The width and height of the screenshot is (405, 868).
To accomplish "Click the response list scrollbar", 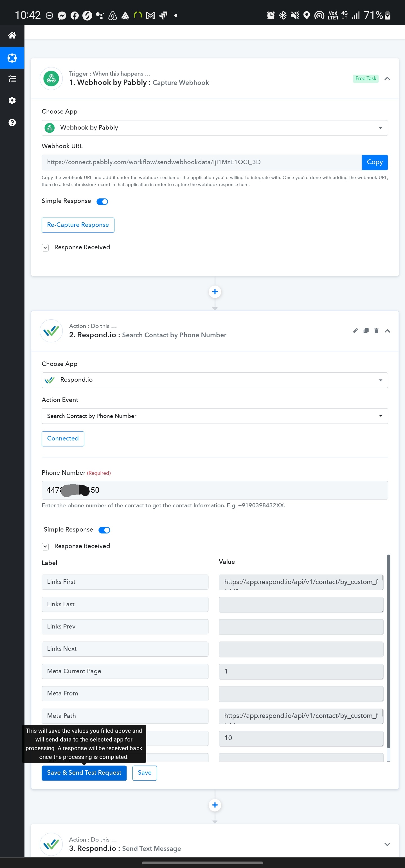I will click(388, 651).
